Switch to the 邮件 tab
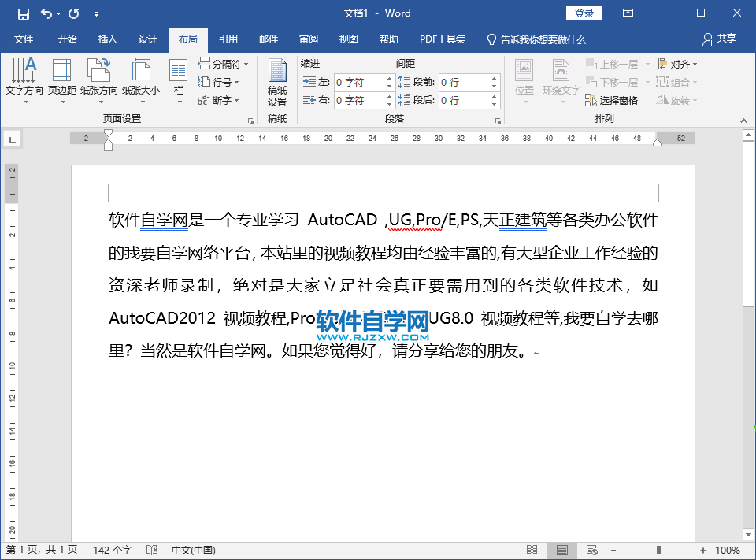This screenshot has height=560, width=756. click(269, 39)
